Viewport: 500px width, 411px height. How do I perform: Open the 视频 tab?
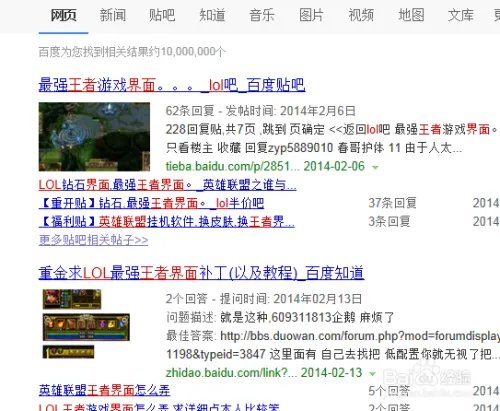coord(361,15)
